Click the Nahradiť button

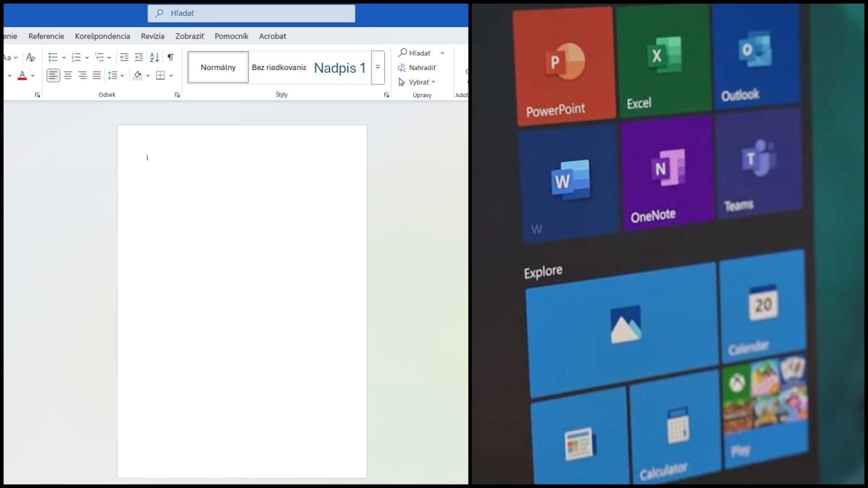tap(417, 68)
